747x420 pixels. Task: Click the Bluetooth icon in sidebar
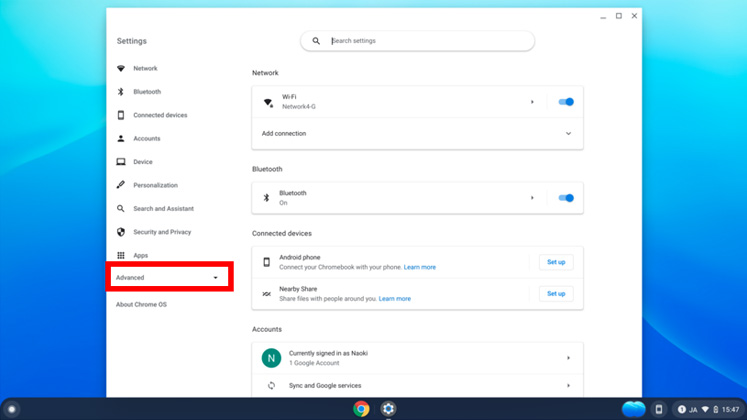[121, 92]
